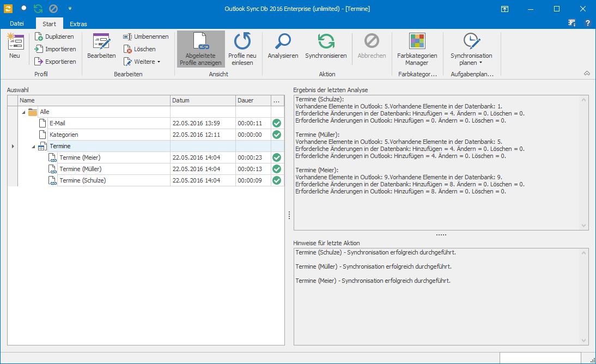Click the ribbon display options button
Viewport: 596px width, 364px height.
click(x=505, y=9)
